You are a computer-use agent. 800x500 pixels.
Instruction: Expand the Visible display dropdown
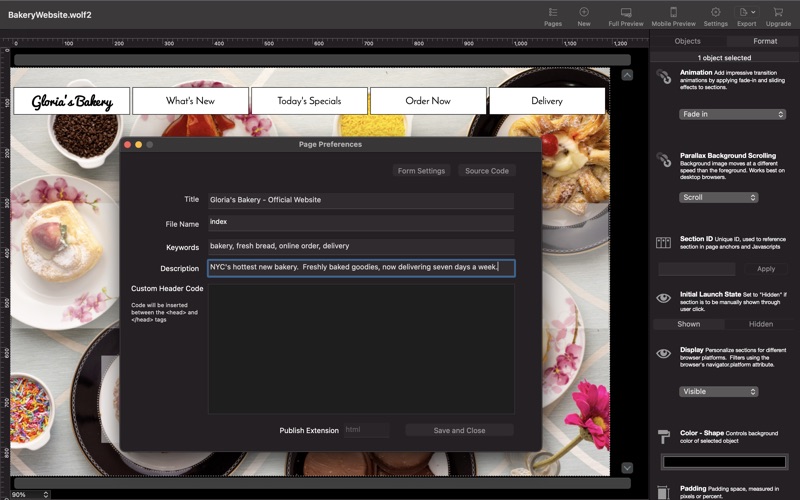[x=718, y=392]
